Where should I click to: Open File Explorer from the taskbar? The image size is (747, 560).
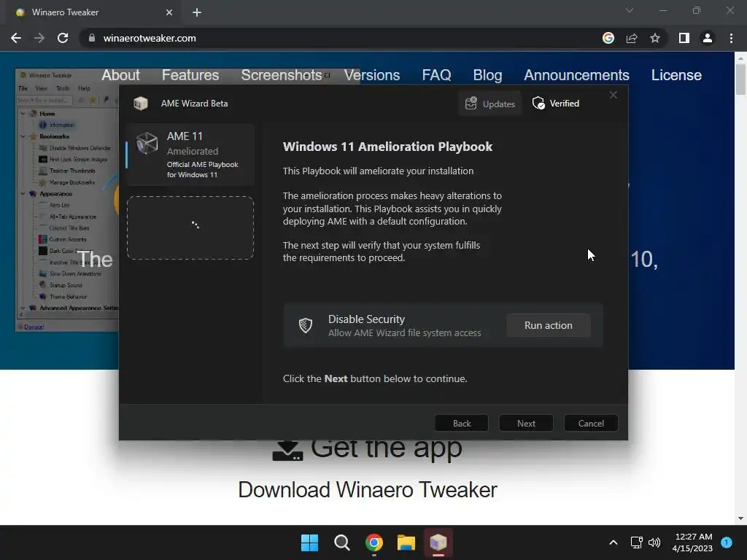tap(406, 542)
